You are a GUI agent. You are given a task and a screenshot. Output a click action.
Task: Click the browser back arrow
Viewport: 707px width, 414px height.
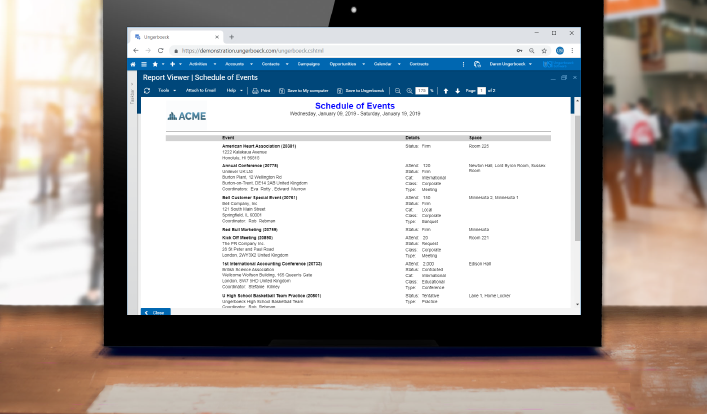pos(136,51)
